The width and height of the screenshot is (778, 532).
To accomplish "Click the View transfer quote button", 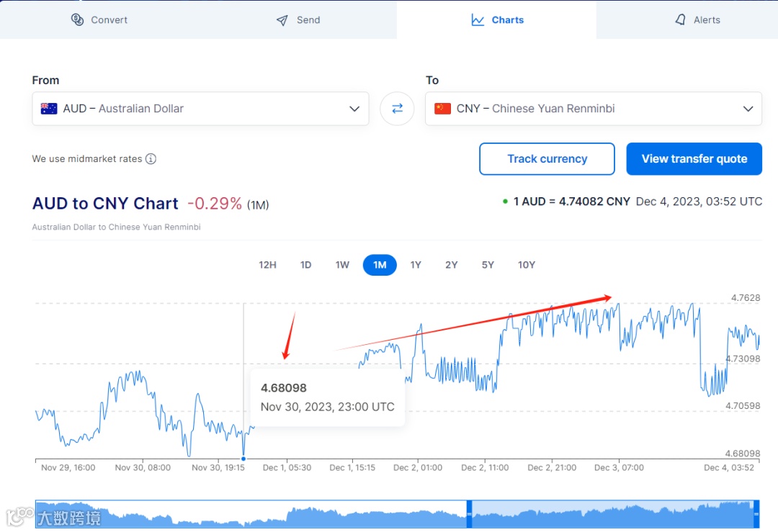I will click(694, 159).
